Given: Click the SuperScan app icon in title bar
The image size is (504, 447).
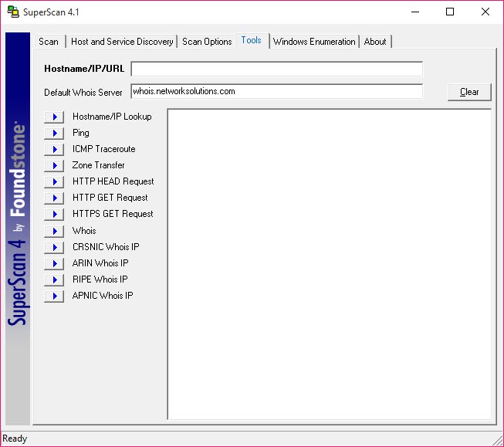Looking at the screenshot, I should [x=13, y=12].
